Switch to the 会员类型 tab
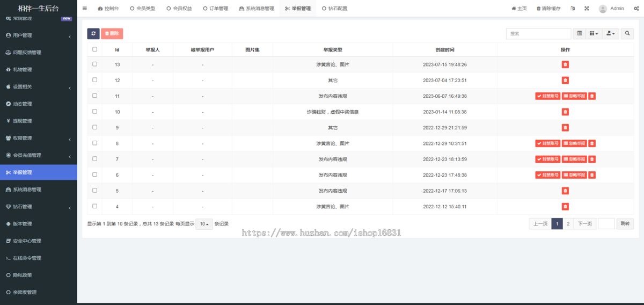The width and height of the screenshot is (644, 305). [143, 9]
